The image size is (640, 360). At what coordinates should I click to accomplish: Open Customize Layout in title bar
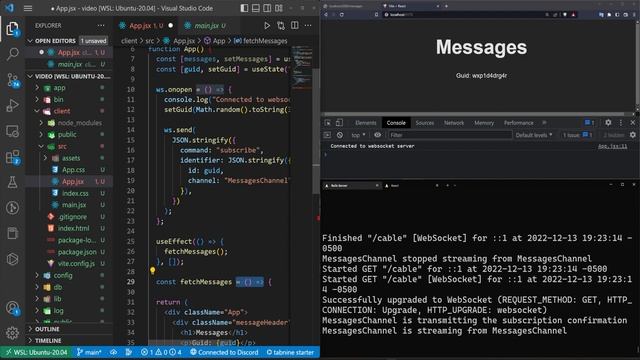click(x=279, y=8)
